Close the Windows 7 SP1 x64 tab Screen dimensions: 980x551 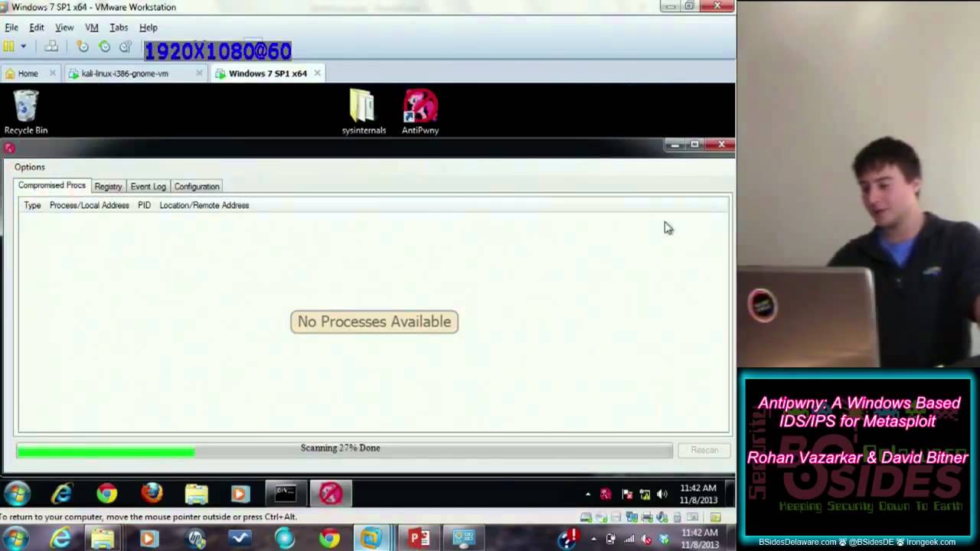(317, 73)
